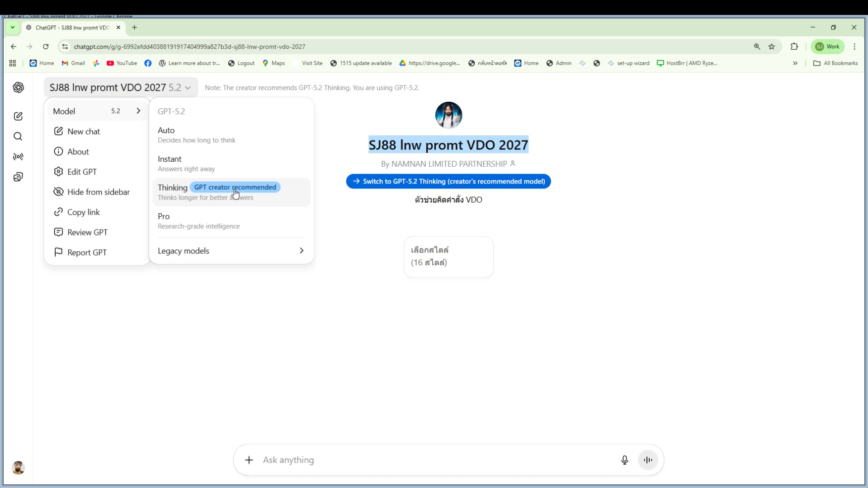868x488 pixels.
Task: Select the ChatGPT logo in sidebar
Action: coord(18,88)
